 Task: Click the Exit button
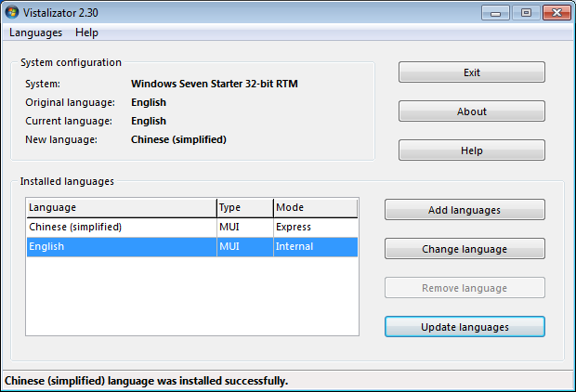click(x=472, y=72)
